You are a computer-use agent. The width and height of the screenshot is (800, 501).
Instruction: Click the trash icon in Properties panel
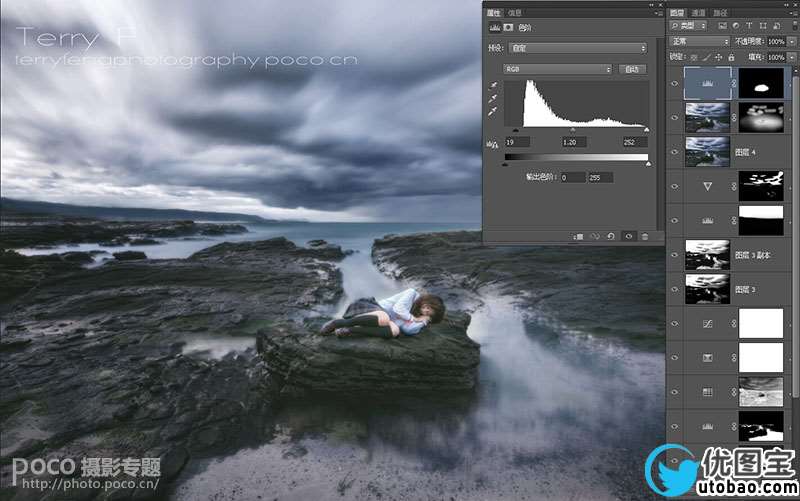(x=645, y=236)
